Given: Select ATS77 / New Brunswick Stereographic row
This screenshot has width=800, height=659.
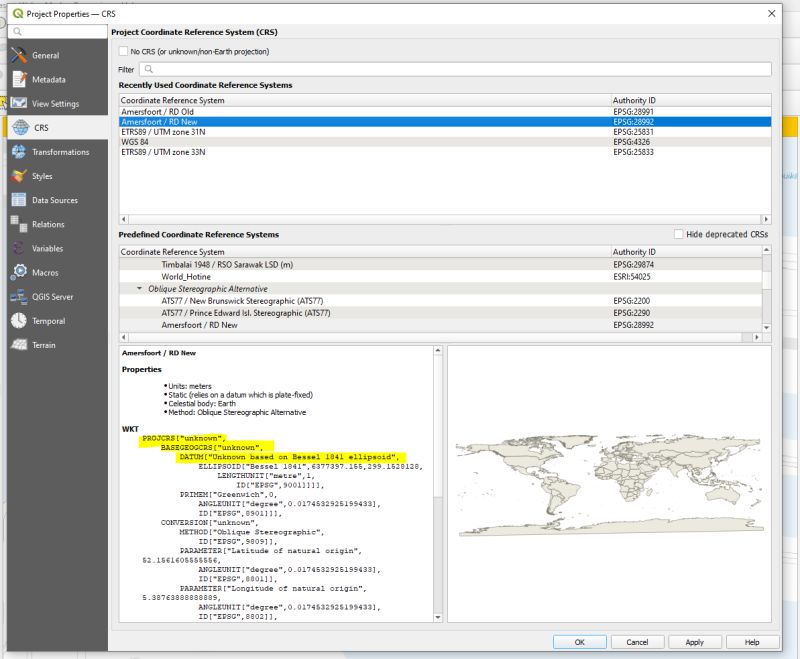Looking at the screenshot, I should pyautogui.click(x=441, y=301).
